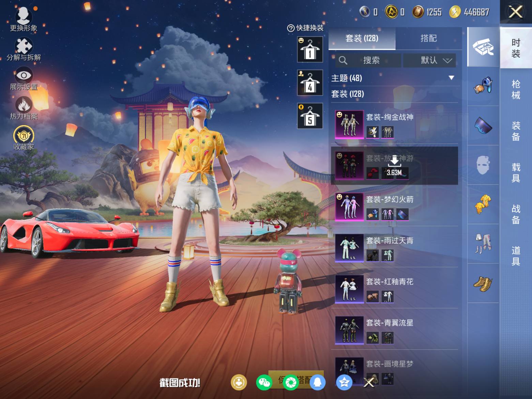Viewport: 532px width, 399px height.
Task: Choose the outfit sets category icon
Action: click(483, 47)
